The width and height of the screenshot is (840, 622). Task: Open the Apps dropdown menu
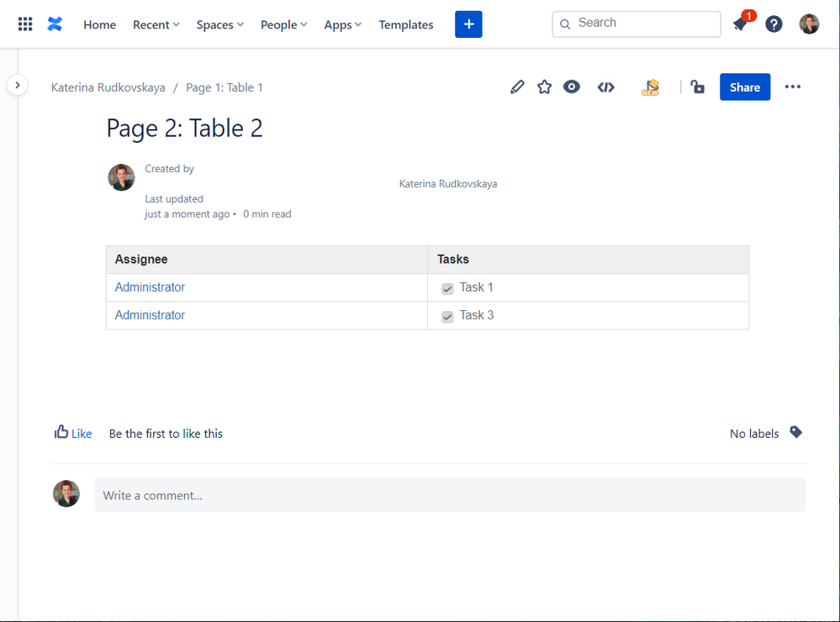[343, 24]
